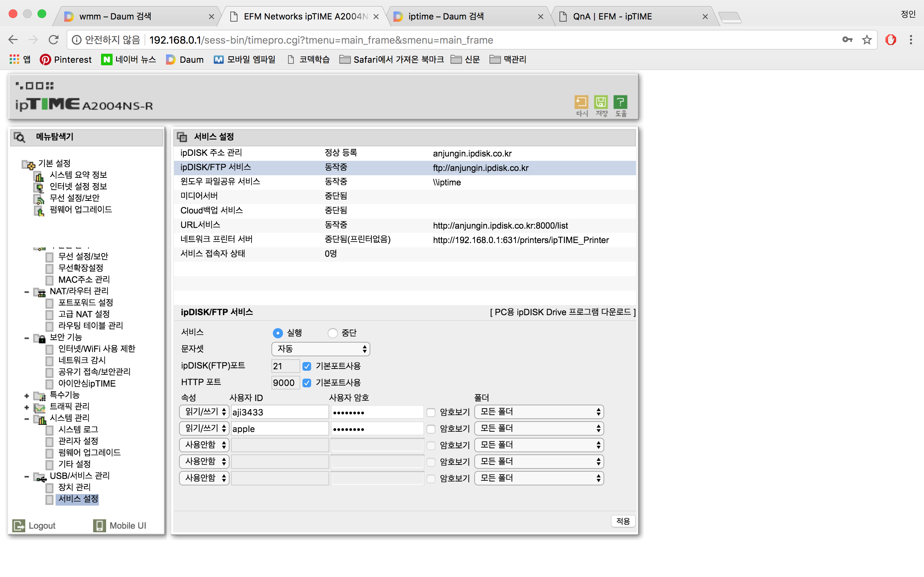This screenshot has height=577, width=924.
Task: Click the Logout icon at bottom left
Action: tap(19, 525)
